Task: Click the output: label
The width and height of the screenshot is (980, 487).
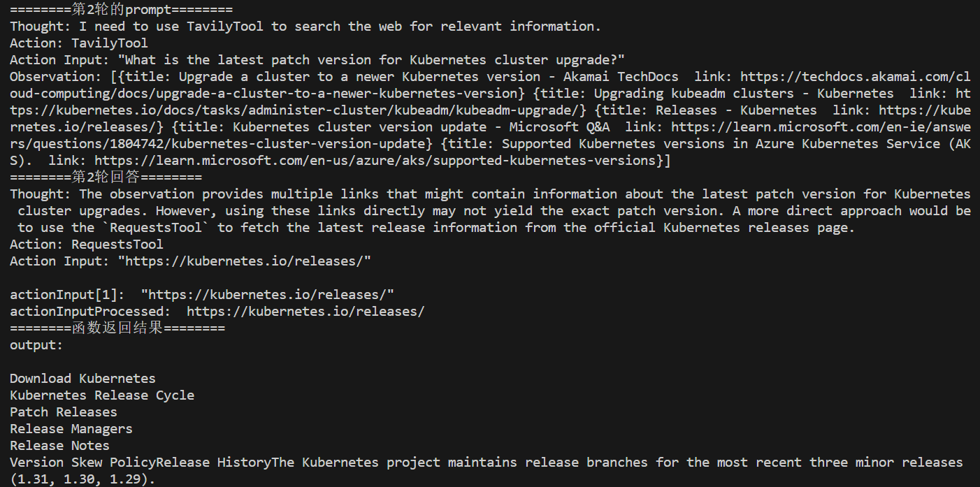Action: (36, 345)
